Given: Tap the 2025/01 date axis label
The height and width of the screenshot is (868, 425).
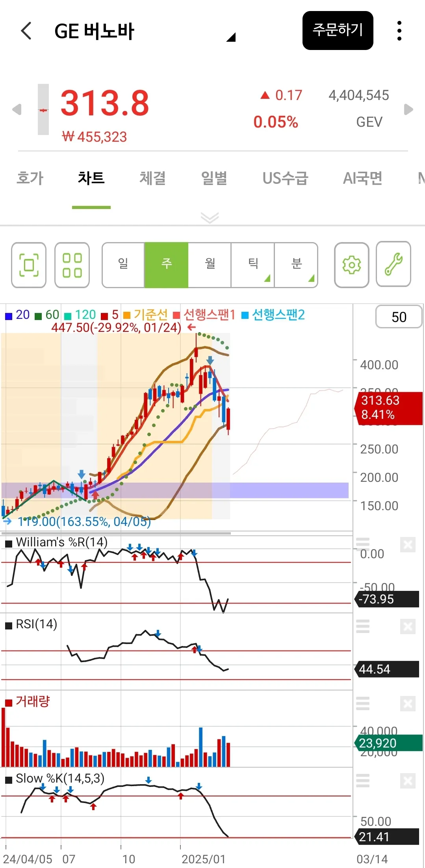Looking at the screenshot, I should tap(203, 859).
